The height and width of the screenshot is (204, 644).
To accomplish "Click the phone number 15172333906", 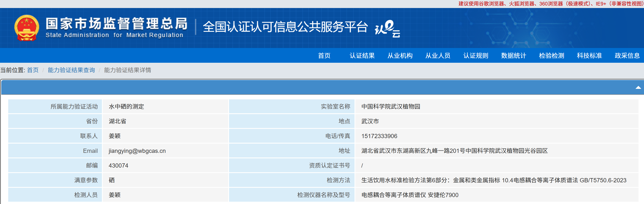I will (379, 136).
